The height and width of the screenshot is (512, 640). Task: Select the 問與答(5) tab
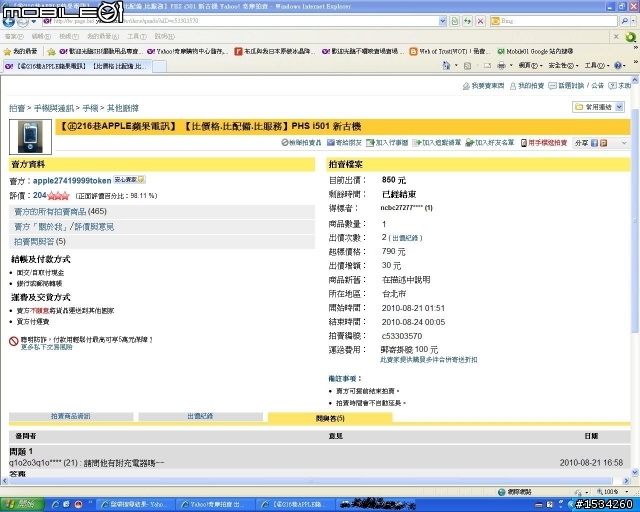[x=330, y=418]
